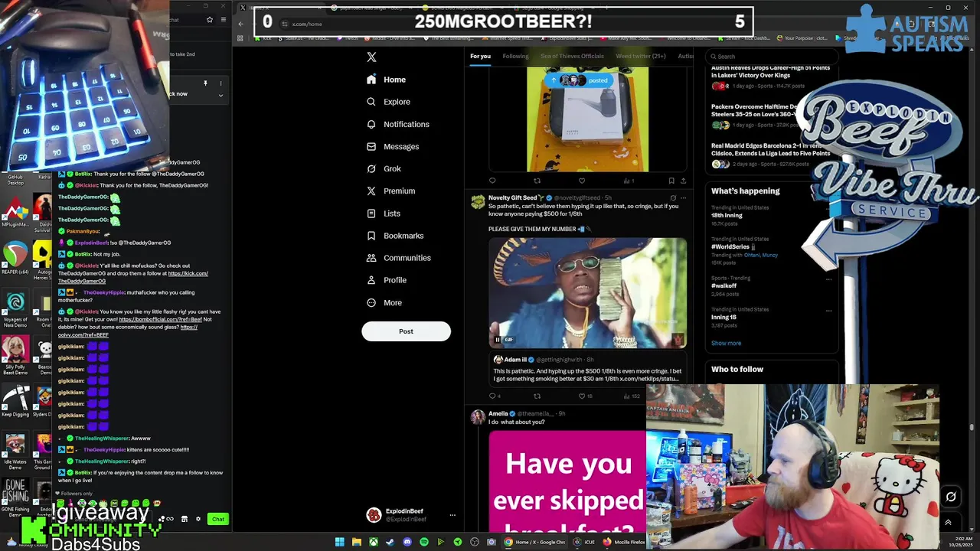Screen dimensions: 980x551
Task: Open Kick chat settings gear
Action: pos(198,519)
